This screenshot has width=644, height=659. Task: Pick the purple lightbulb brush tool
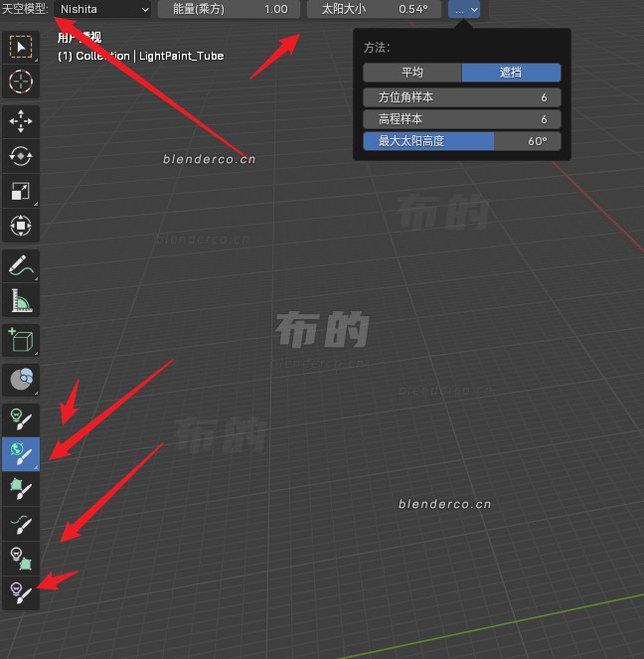pyautogui.click(x=21, y=593)
